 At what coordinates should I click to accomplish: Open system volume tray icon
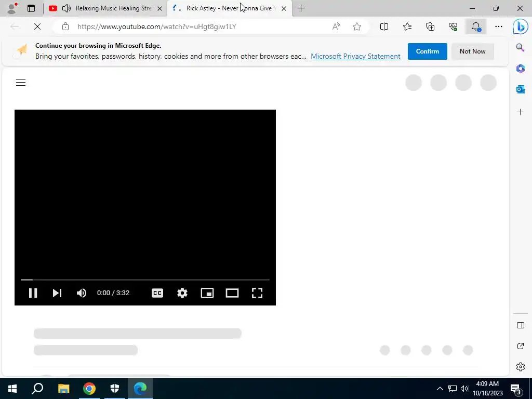tap(464, 389)
